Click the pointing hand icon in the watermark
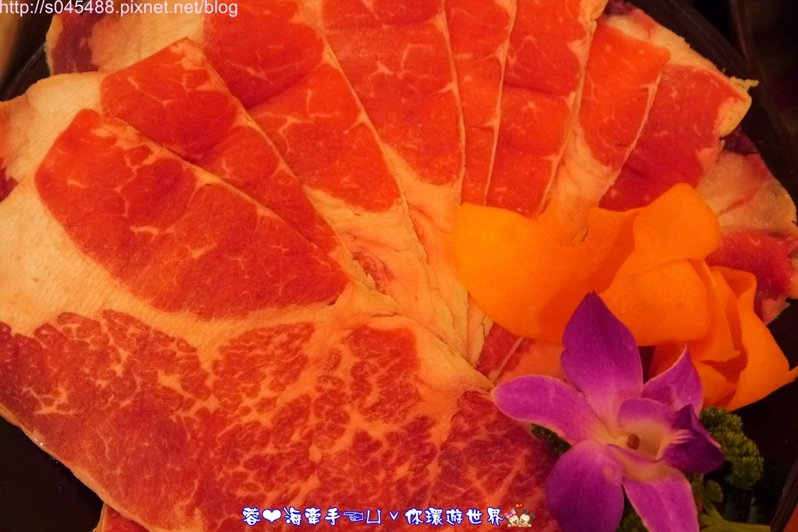The image size is (798, 532). coord(353,516)
